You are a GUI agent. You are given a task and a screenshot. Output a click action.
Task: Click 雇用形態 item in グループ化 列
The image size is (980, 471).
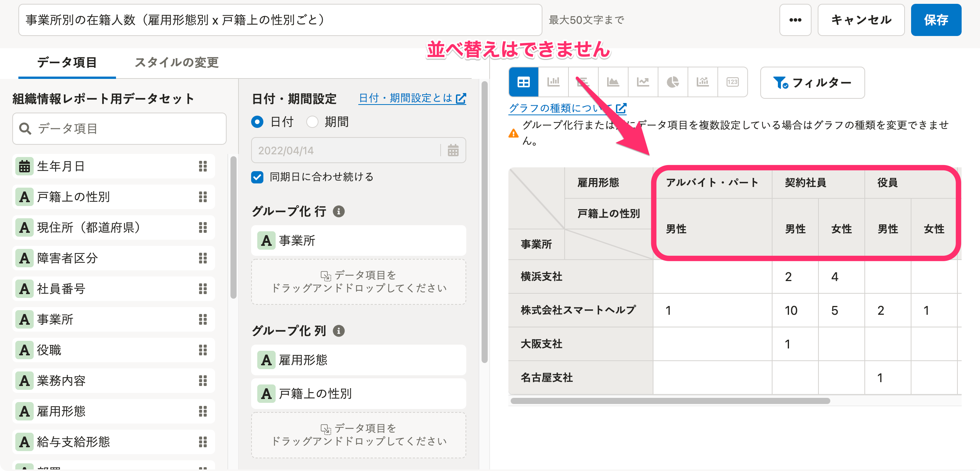click(358, 360)
